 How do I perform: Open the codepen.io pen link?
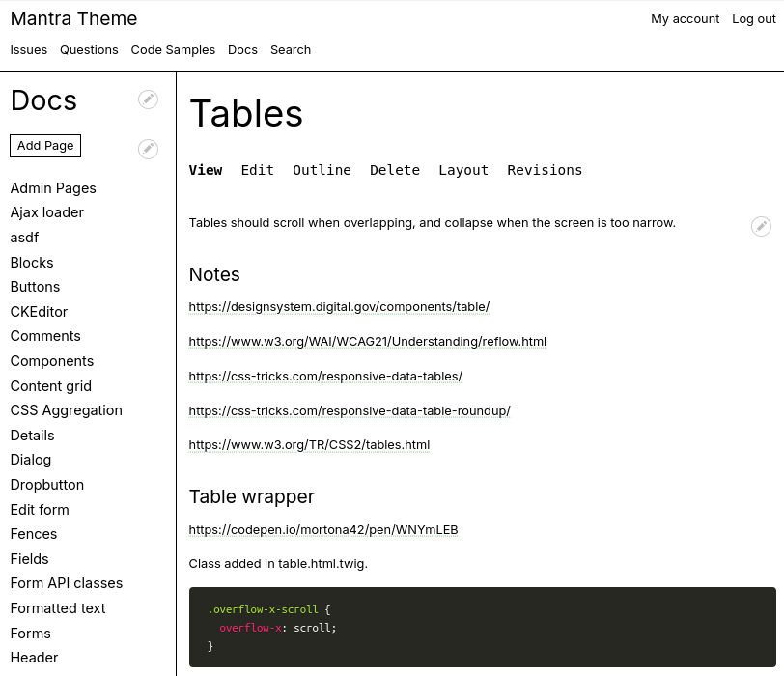(323, 530)
